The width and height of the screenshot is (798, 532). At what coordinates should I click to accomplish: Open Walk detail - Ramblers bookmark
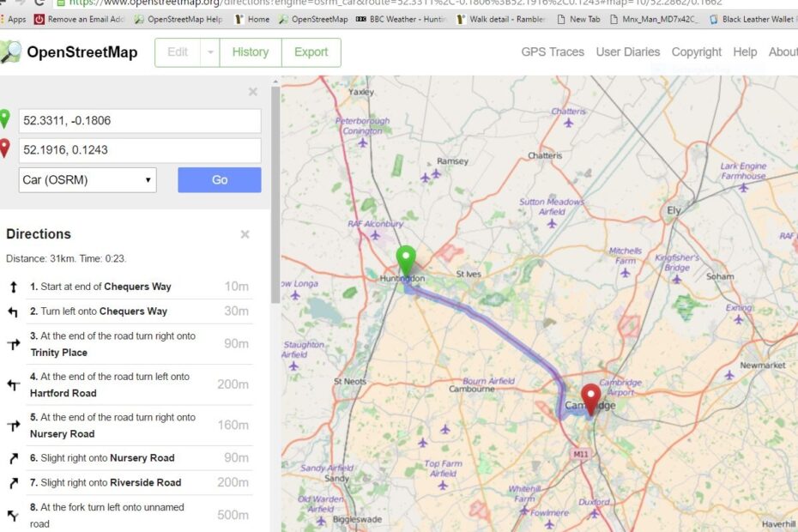[x=501, y=20]
